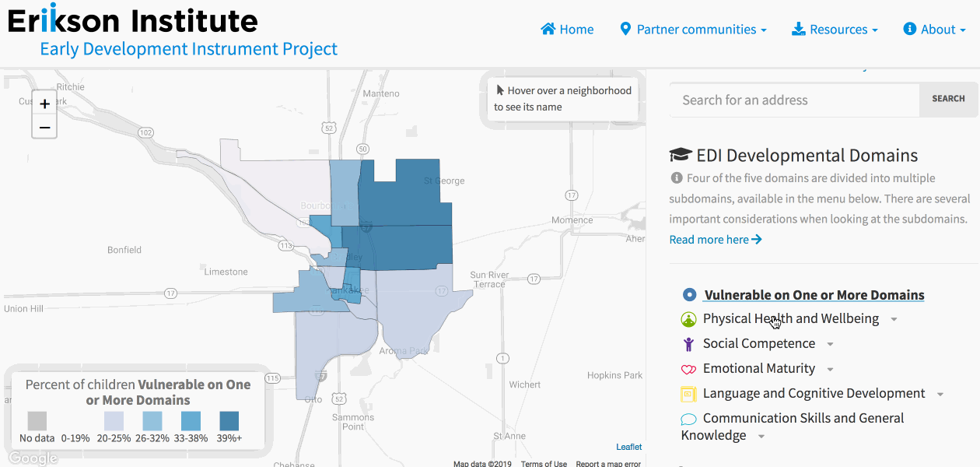Click the '0-19%' legend label
This screenshot has width=980, height=467.
tap(75, 438)
